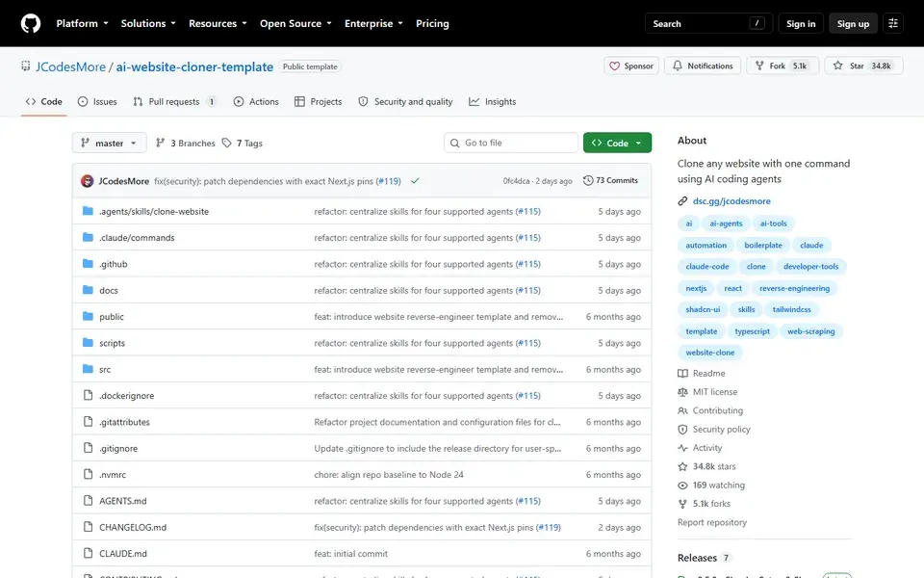Open the claude-code topic tag
Image resolution: width=924 pixels, height=578 pixels.
tap(707, 267)
